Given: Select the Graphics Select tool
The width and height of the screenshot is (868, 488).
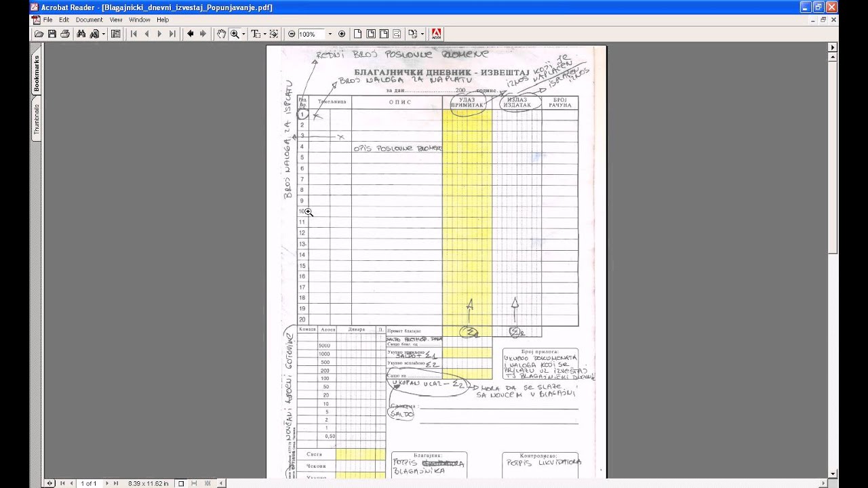Looking at the screenshot, I should 274,34.
